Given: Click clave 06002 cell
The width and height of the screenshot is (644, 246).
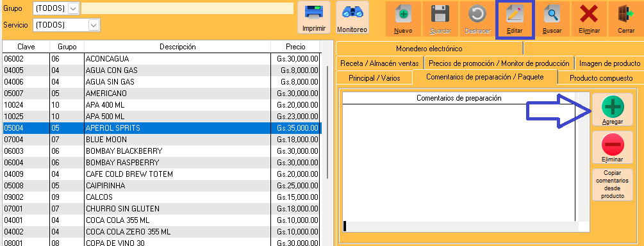Looking at the screenshot, I should [26, 59].
